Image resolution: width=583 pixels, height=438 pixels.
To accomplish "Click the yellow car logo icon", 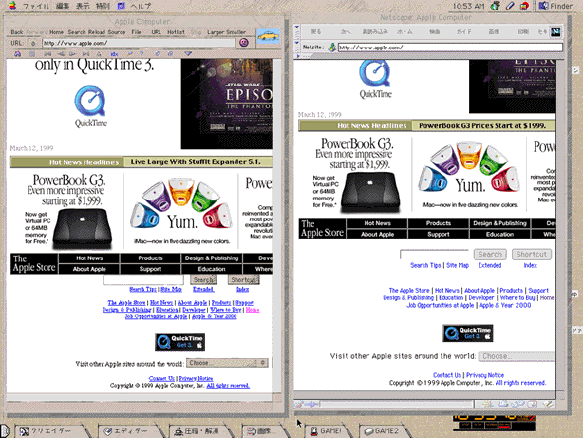I will click(268, 36).
